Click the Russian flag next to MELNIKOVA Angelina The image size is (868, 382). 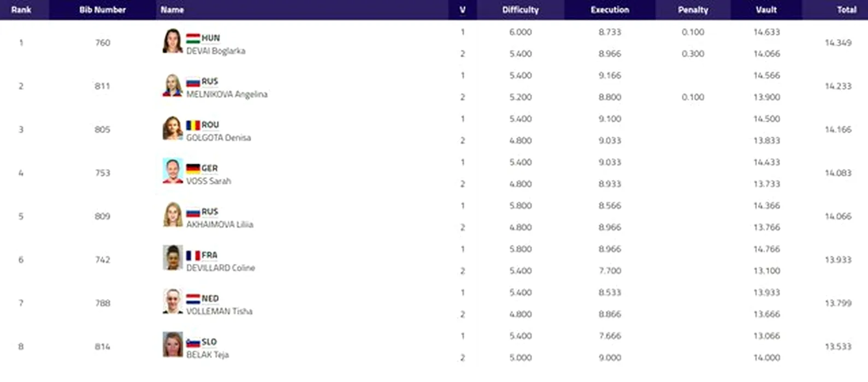click(x=193, y=82)
